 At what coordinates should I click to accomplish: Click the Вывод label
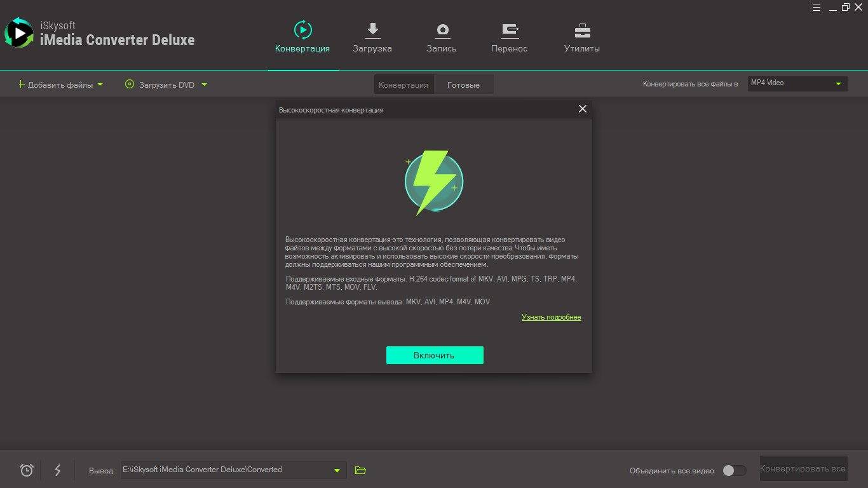[x=102, y=471]
